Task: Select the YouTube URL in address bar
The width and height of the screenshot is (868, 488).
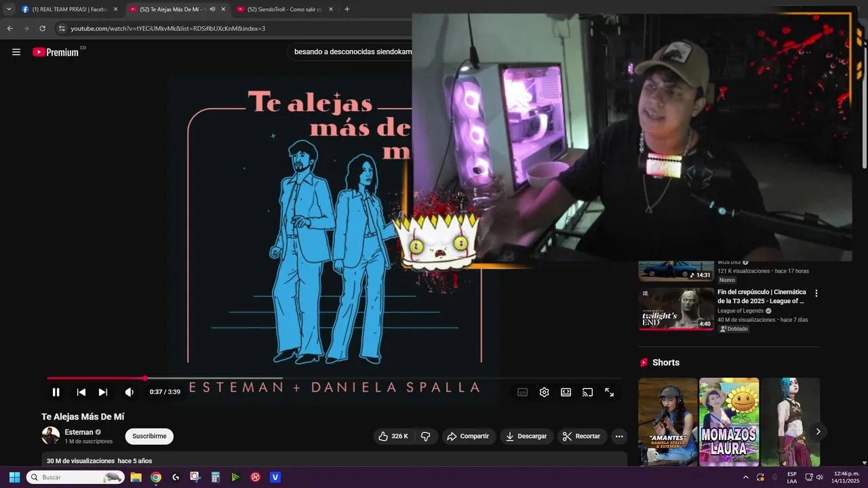Action: click(x=167, y=28)
